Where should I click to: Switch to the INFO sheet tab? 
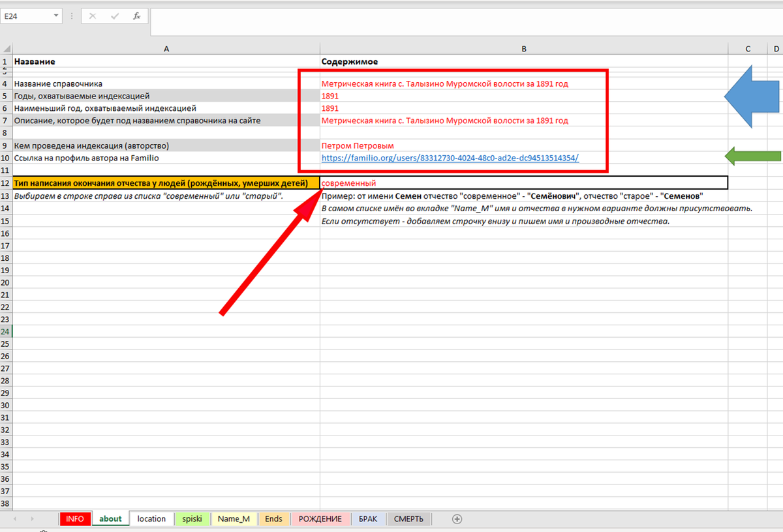(x=75, y=519)
